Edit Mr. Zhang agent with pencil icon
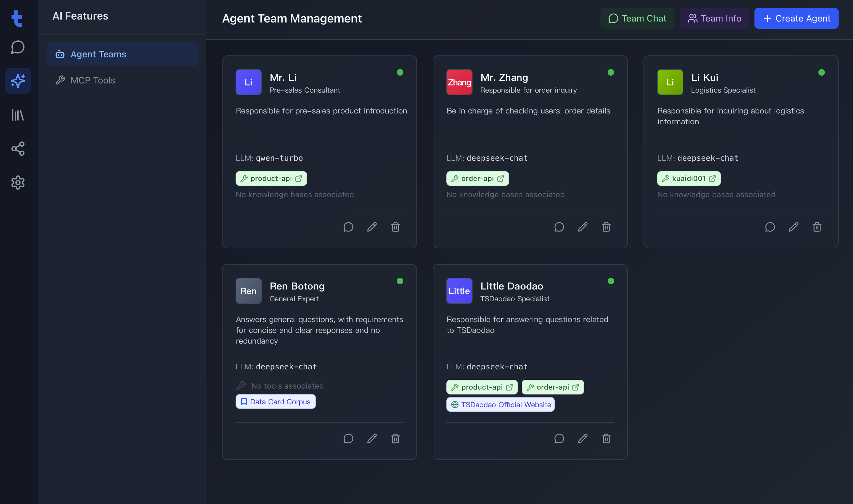853x504 pixels. click(x=582, y=227)
